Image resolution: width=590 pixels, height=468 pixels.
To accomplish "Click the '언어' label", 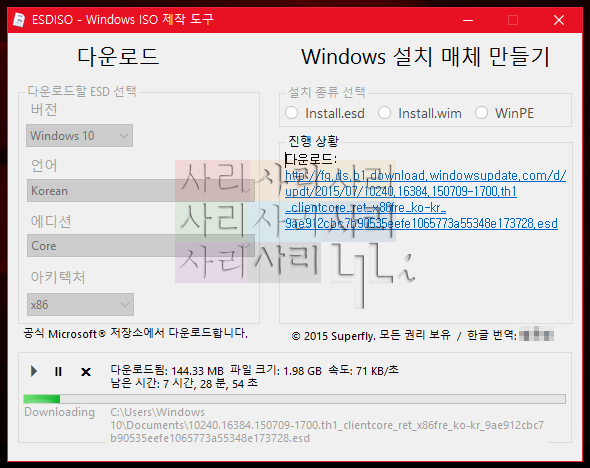I will (x=44, y=165).
